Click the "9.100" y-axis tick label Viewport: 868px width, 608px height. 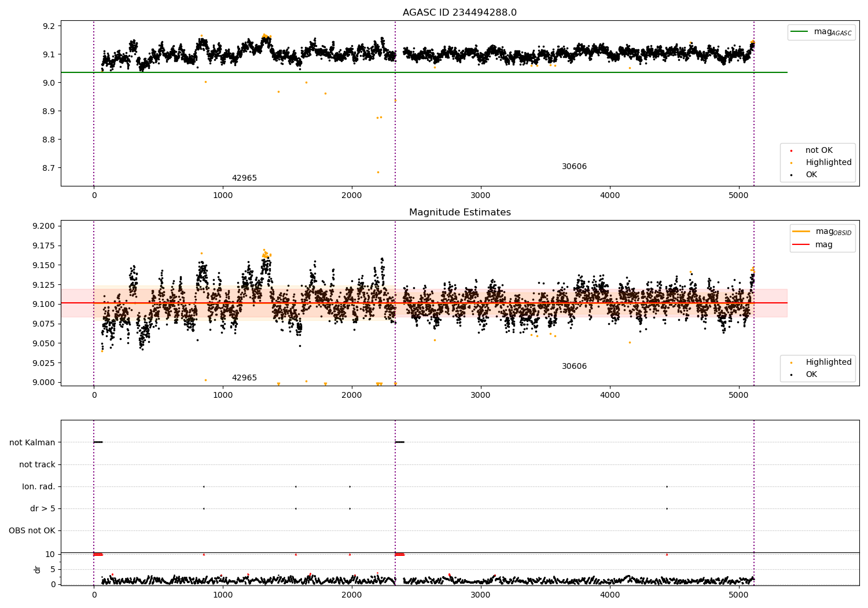coord(45,304)
